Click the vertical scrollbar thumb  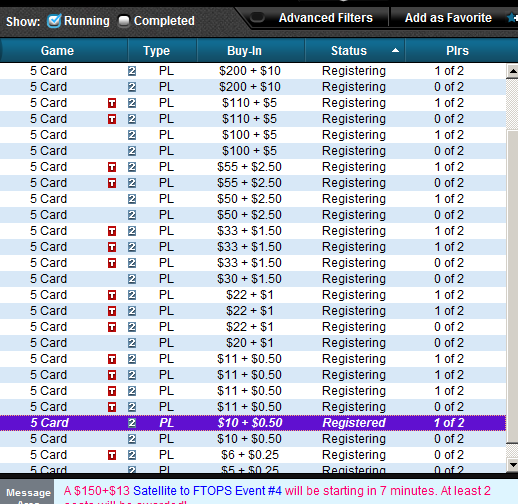513,287
